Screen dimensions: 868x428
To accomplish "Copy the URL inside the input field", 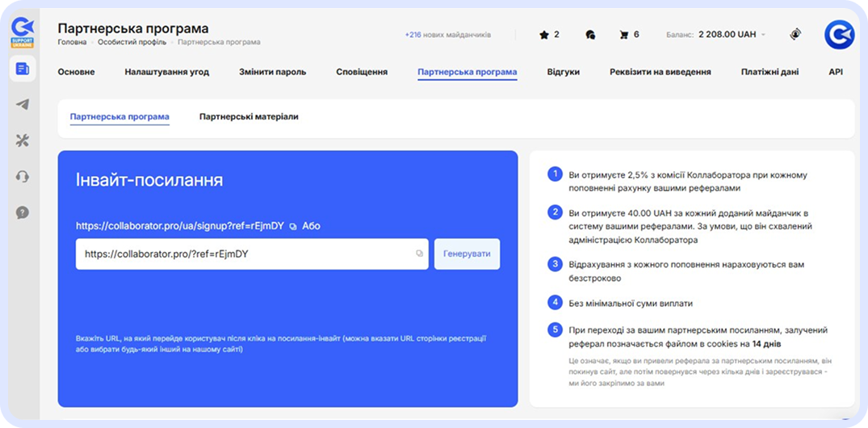I will 419,254.
